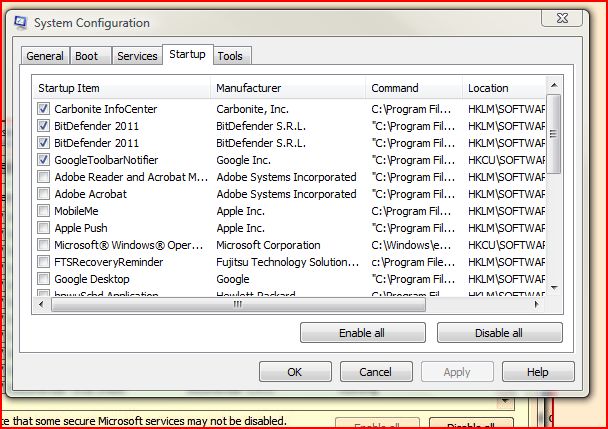
Task: Click the Disable all button
Action: tap(499, 333)
